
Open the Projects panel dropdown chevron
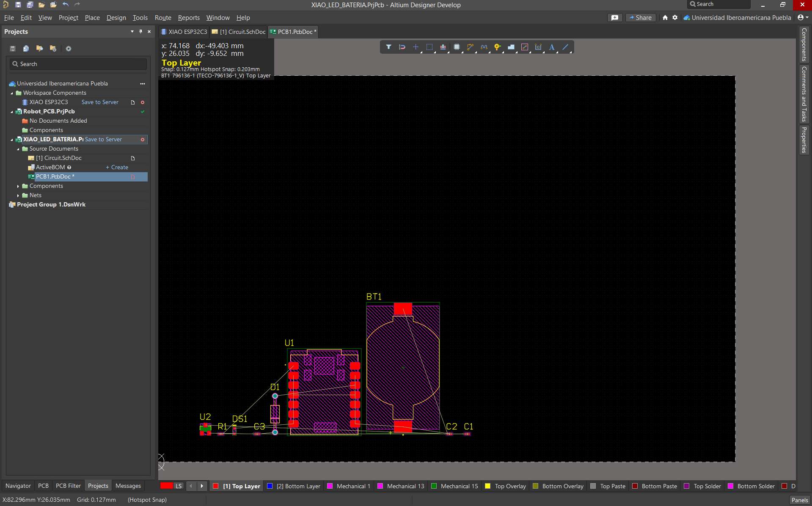(x=132, y=31)
